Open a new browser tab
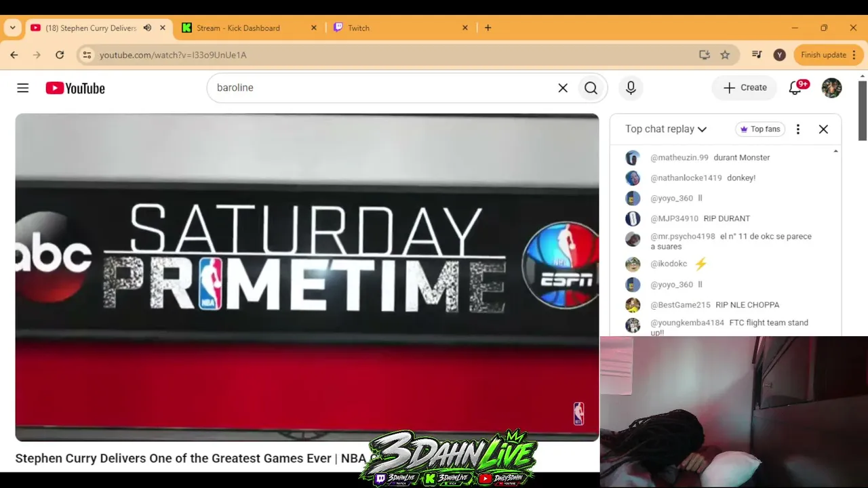Screen dimensions: 868x488 point(488,28)
